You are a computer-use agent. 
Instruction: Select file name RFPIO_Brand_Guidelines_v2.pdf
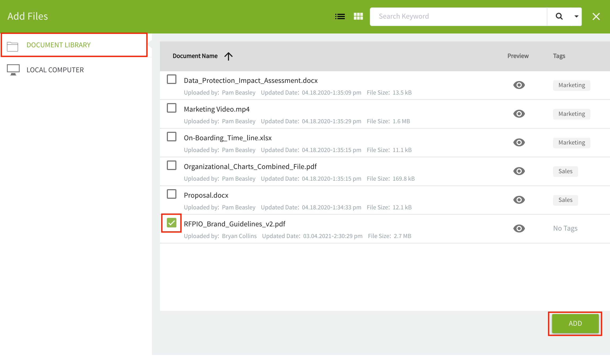235,224
